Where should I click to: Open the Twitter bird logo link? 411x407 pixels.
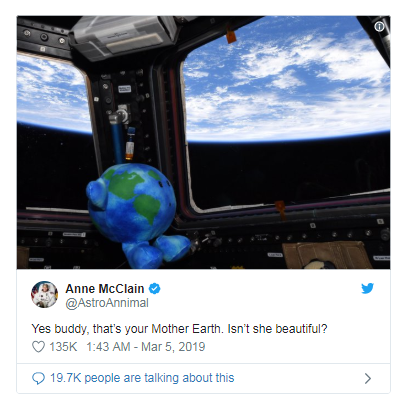click(367, 288)
